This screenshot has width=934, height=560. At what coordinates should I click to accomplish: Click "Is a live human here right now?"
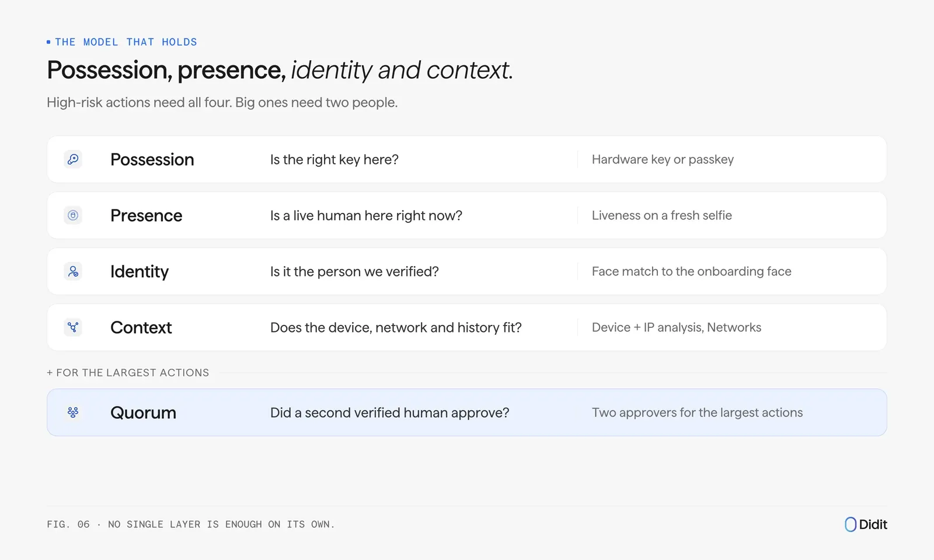tap(366, 216)
